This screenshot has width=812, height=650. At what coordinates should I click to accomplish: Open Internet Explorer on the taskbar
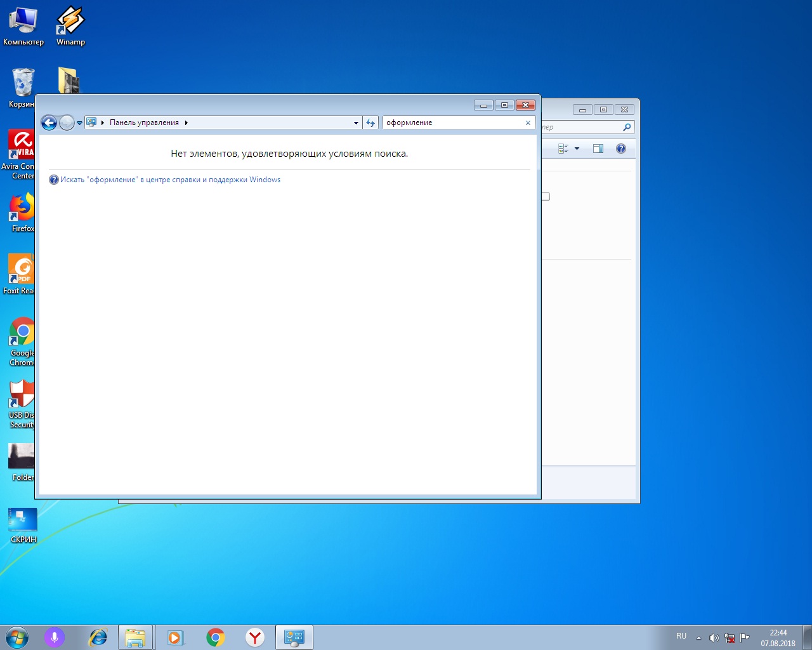click(x=98, y=637)
